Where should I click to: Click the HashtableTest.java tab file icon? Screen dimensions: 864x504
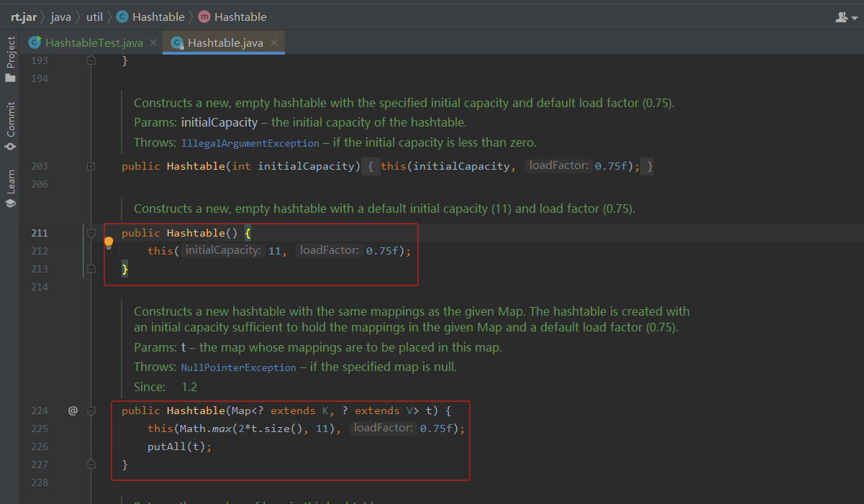click(x=35, y=42)
